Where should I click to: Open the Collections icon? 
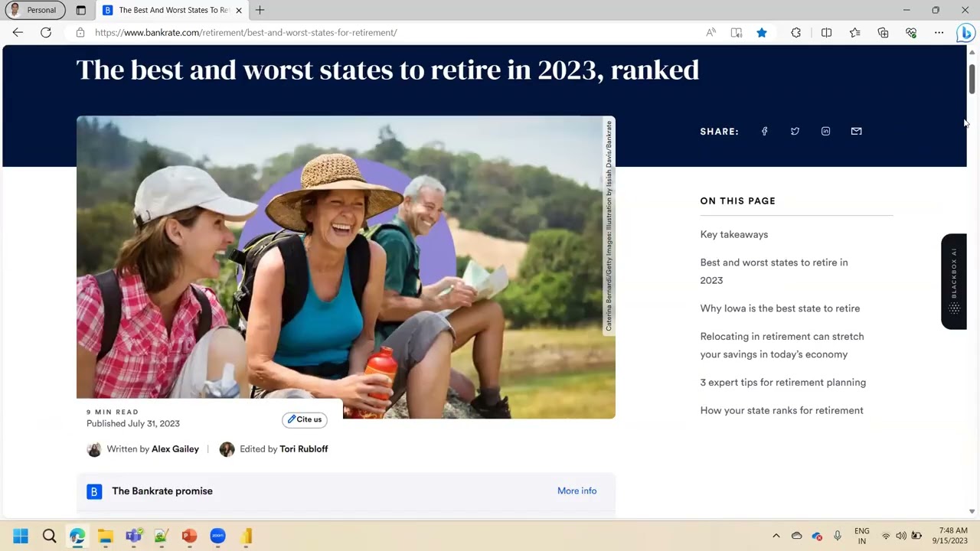point(884,32)
